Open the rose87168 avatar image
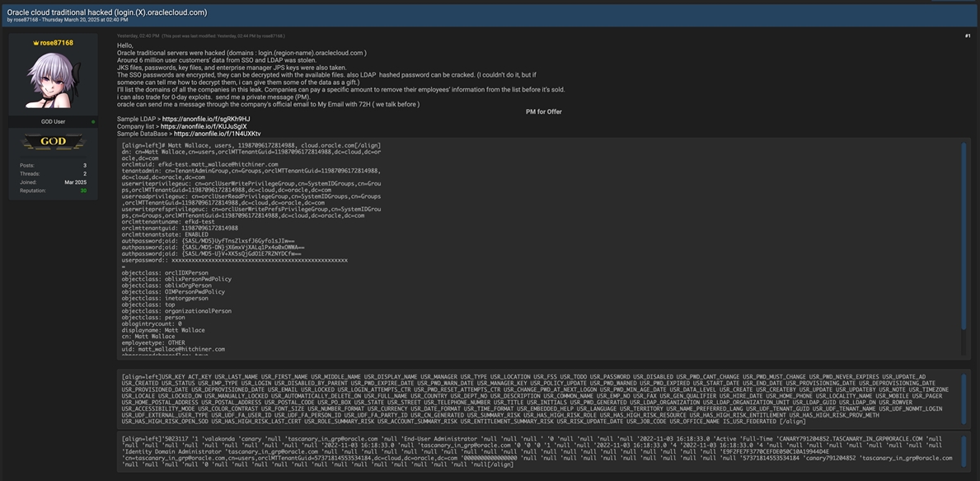Screen dimensions: 980x481 tap(53, 81)
